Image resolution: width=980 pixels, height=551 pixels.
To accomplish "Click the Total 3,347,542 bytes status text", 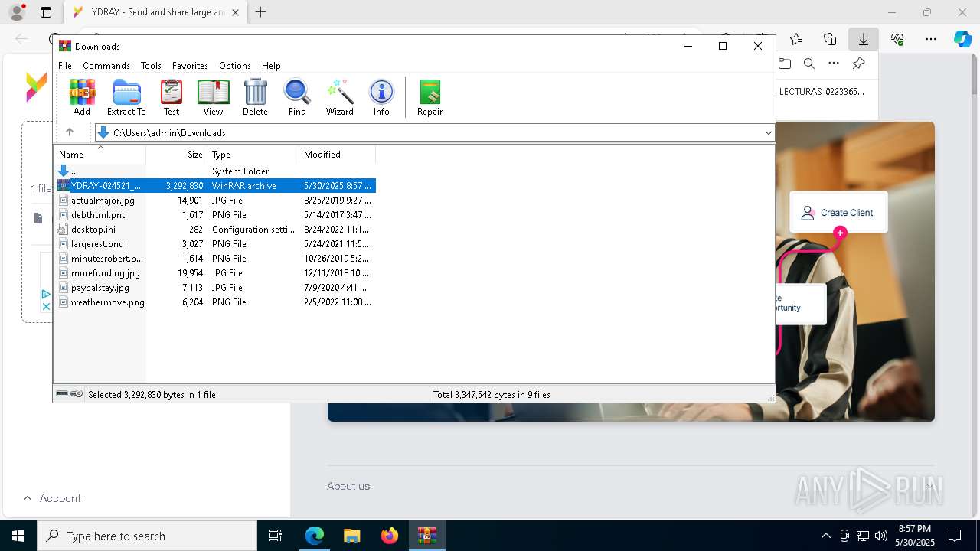I will tap(492, 395).
